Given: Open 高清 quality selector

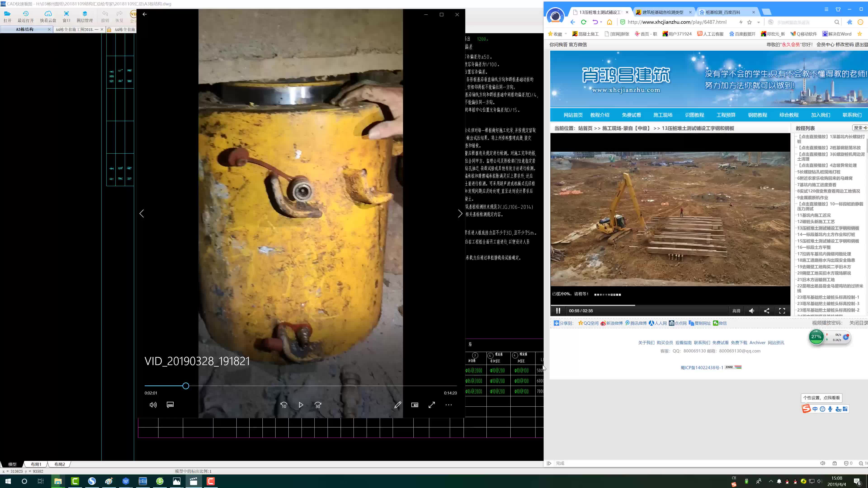Looking at the screenshot, I should pyautogui.click(x=736, y=311).
